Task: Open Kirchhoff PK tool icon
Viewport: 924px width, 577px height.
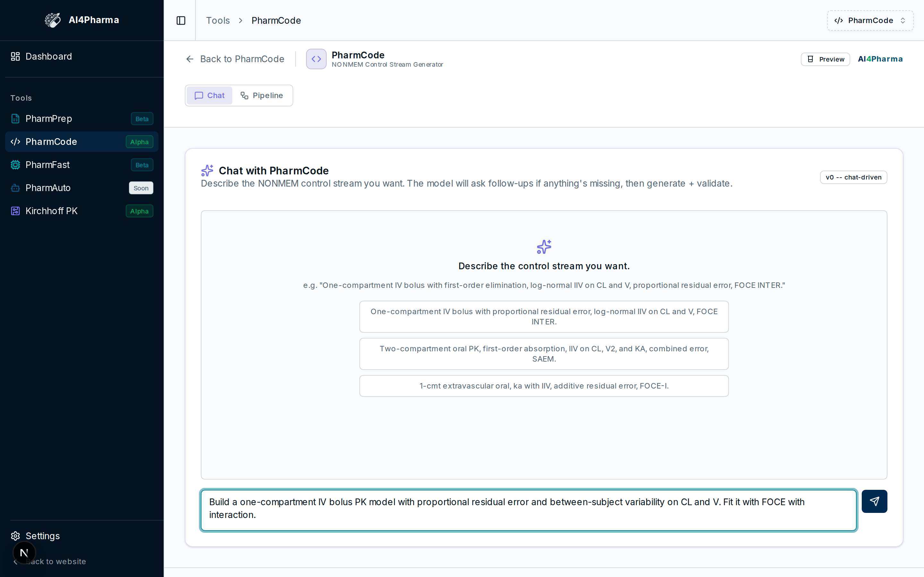Action: click(x=15, y=211)
